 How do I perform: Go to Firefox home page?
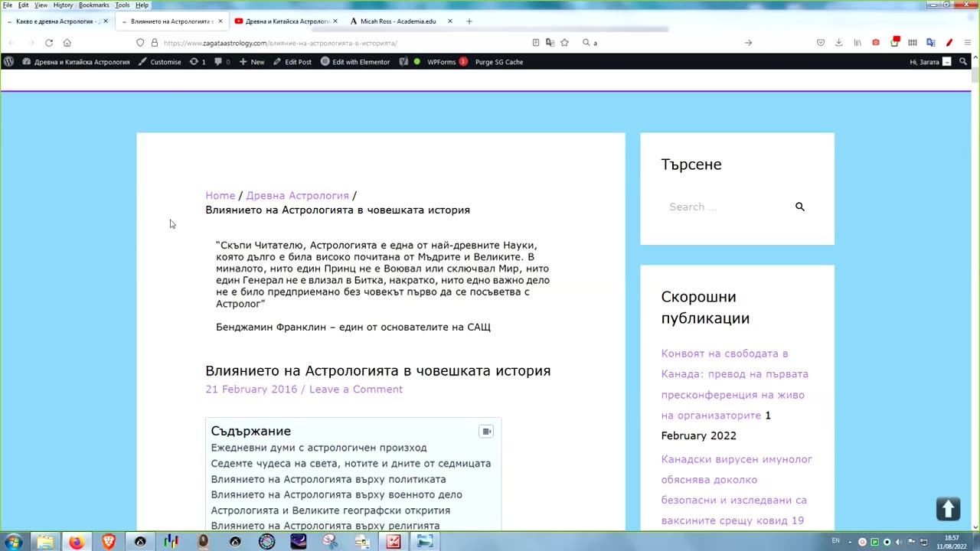[67, 43]
